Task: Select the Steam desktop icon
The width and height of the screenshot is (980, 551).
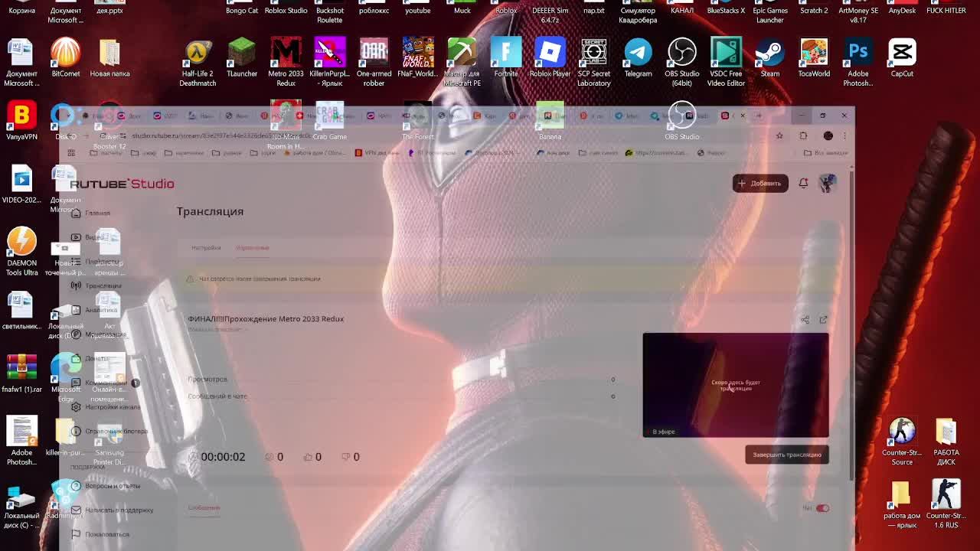Action: tap(770, 58)
